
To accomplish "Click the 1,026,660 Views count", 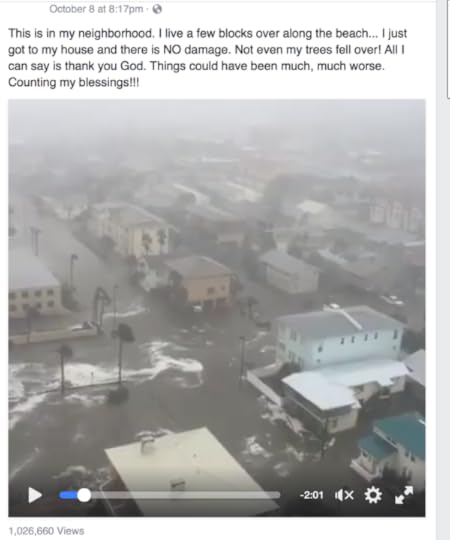I will (46, 531).
